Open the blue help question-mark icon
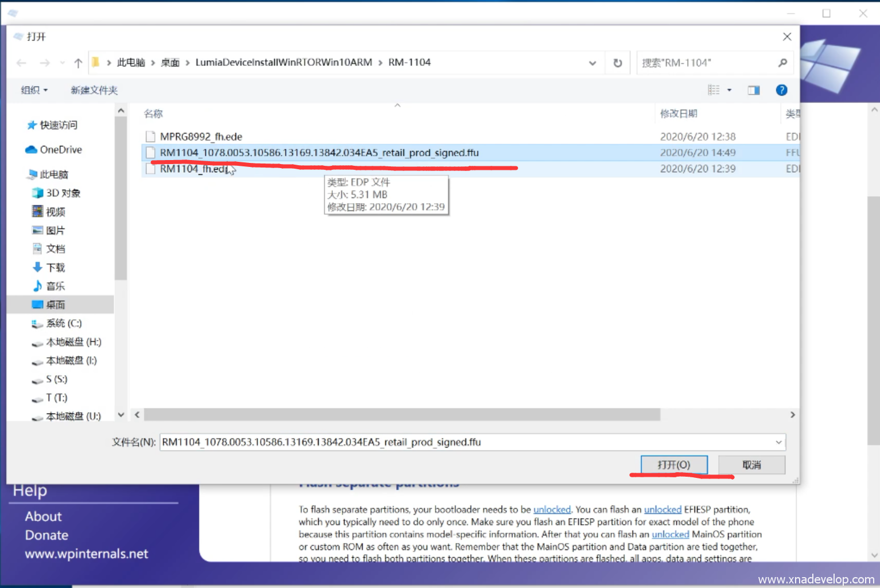880x588 pixels. pyautogui.click(x=781, y=90)
